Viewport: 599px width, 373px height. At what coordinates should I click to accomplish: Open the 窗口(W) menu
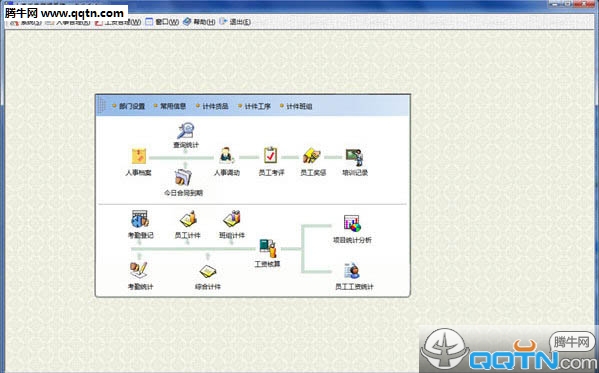162,22
